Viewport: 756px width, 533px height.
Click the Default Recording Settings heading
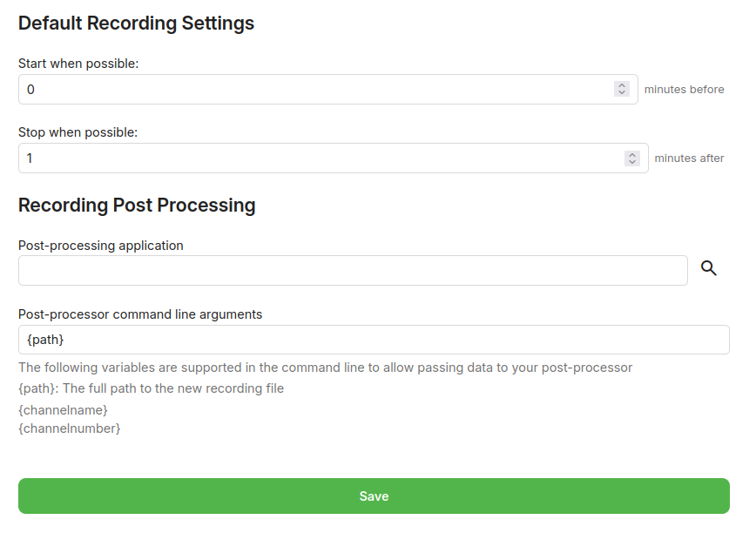(136, 23)
